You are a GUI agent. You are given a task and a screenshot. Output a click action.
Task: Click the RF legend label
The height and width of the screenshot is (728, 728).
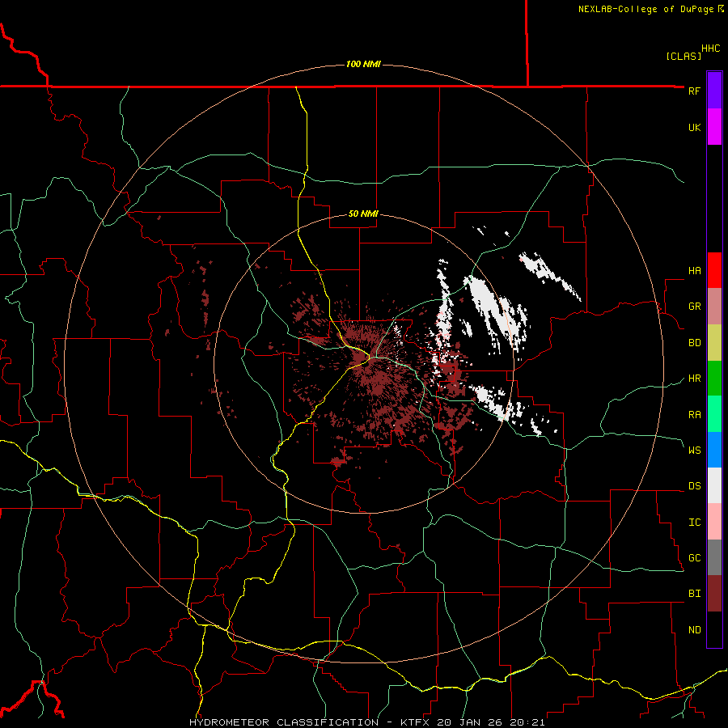(694, 91)
